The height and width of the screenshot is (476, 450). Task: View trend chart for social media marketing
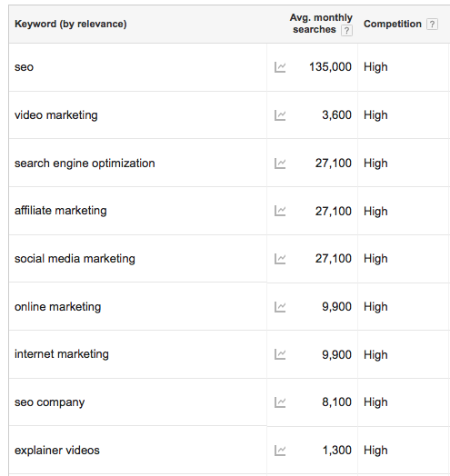click(x=280, y=259)
